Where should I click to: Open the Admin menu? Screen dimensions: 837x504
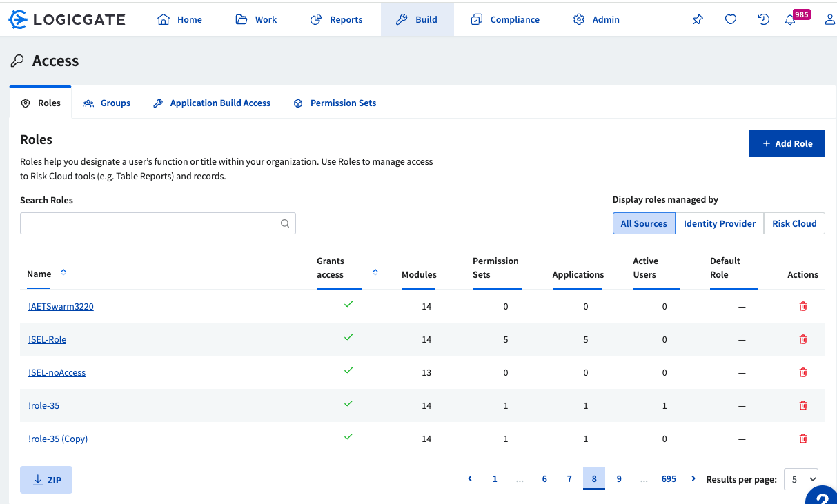pyautogui.click(x=596, y=19)
